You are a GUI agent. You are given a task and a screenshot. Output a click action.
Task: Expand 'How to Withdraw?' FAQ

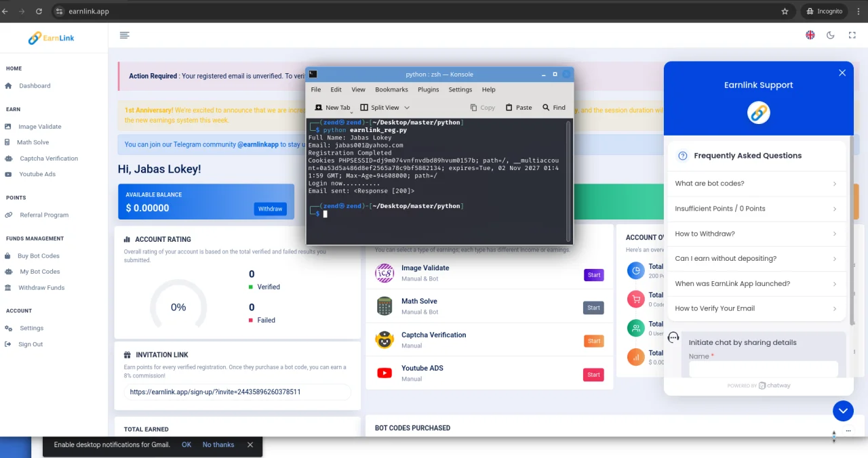[x=757, y=234]
